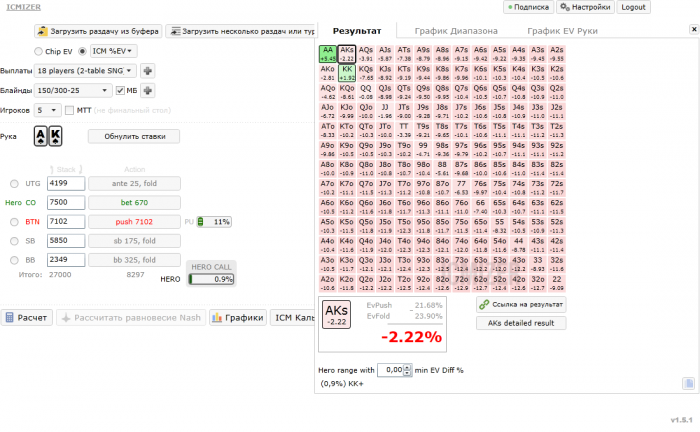Select the A2s cell in hand grid
Image resolution: width=700 pixels, height=432 pixels.
(x=557, y=54)
